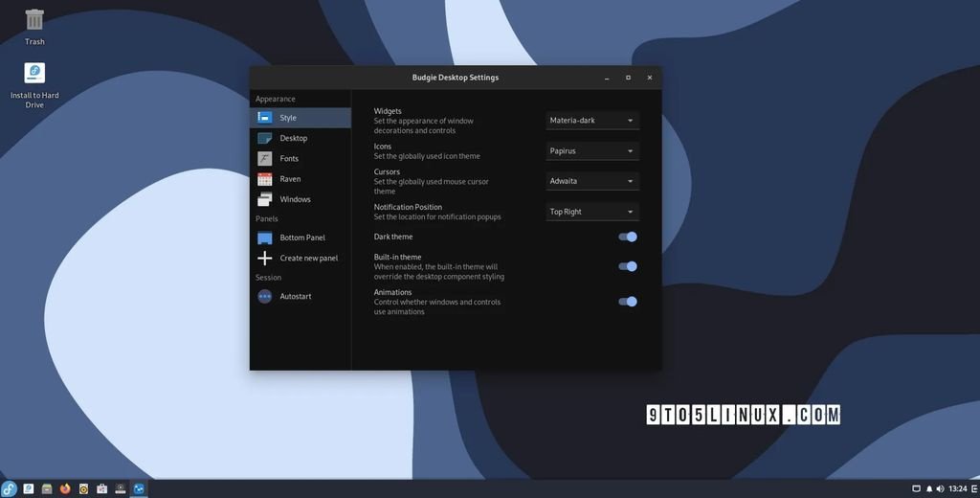Click the Appearance section header

275,99
